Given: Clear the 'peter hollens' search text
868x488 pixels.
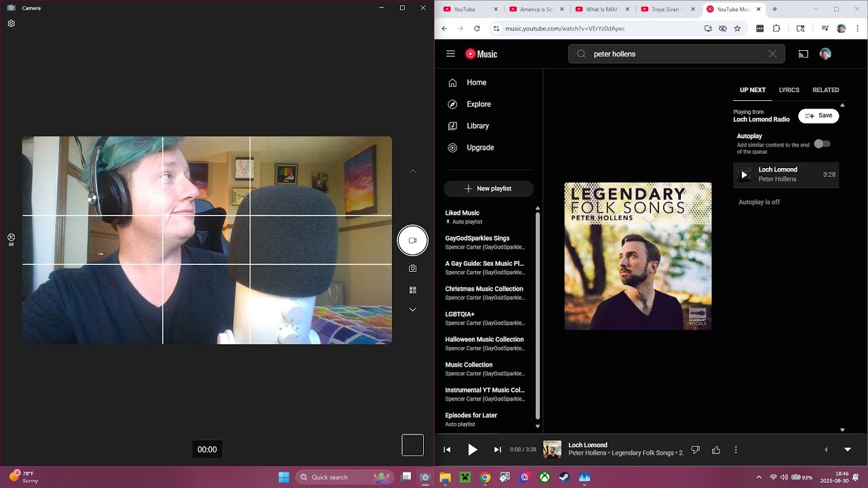Looking at the screenshot, I should click(772, 54).
